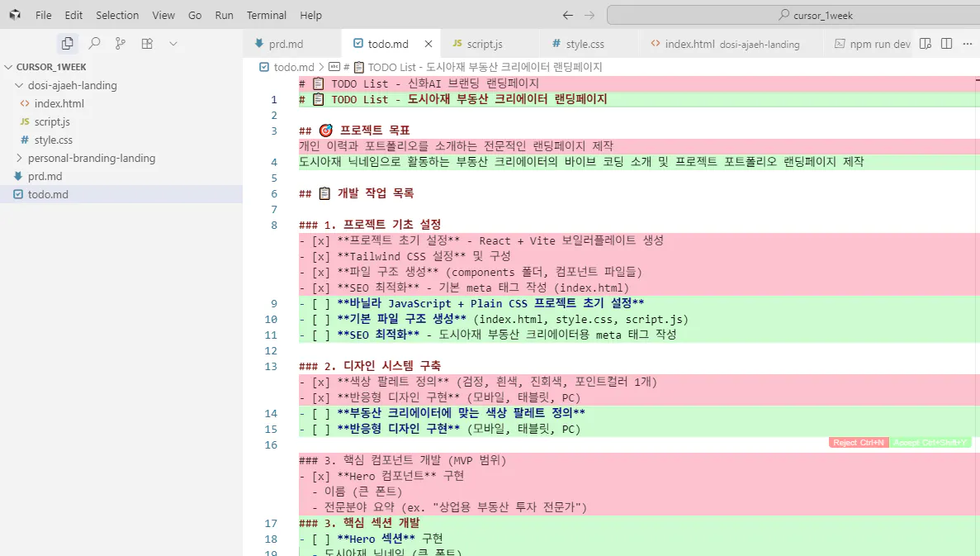Click the split editor icon
The width and height of the screenshot is (980, 556).
[x=947, y=44]
